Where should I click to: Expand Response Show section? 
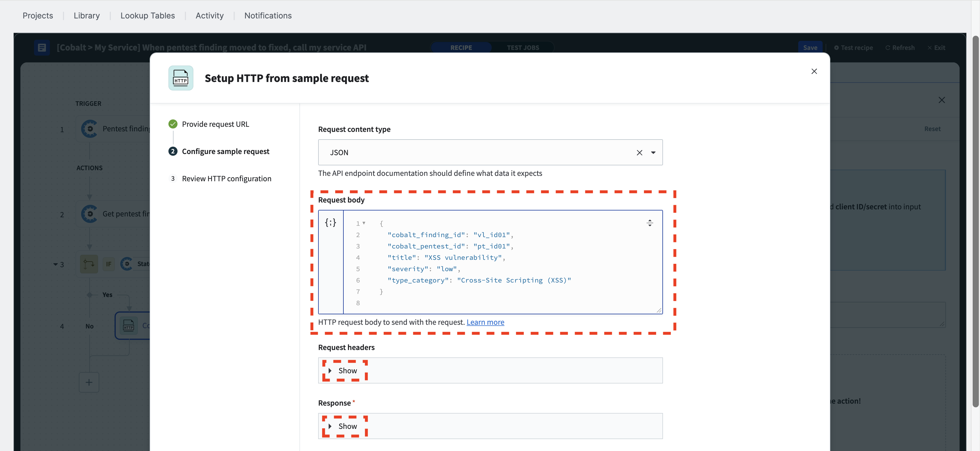pyautogui.click(x=343, y=426)
